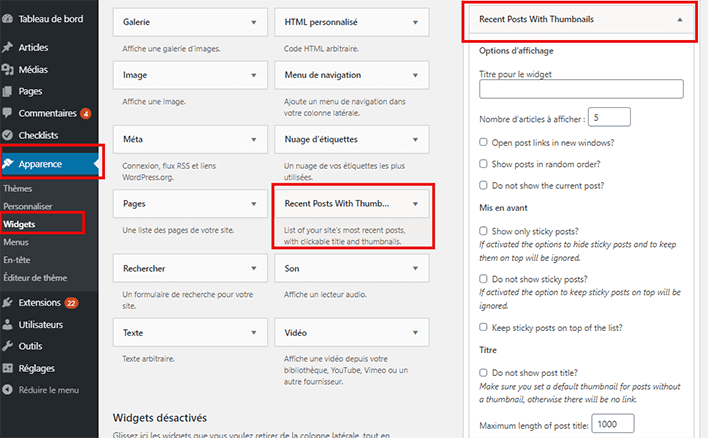Click the Commentaires speech bubble icon
708x438 pixels.
point(7,113)
